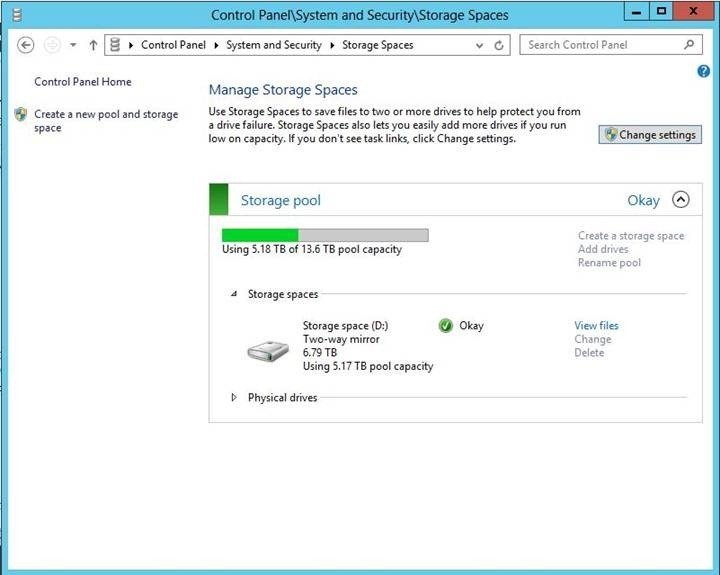Click the Storage space D: drive icon
Viewport: 720px width, 575px height.
(x=268, y=351)
